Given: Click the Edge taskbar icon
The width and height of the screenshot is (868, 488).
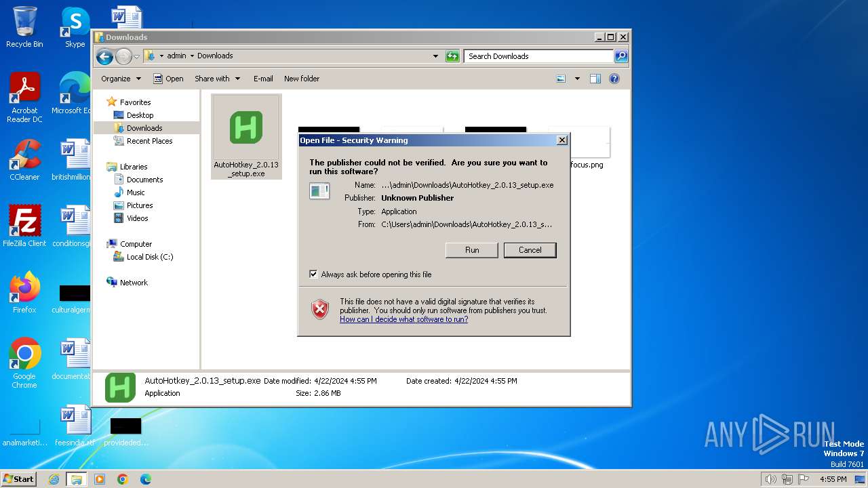Looking at the screenshot, I should (x=146, y=479).
